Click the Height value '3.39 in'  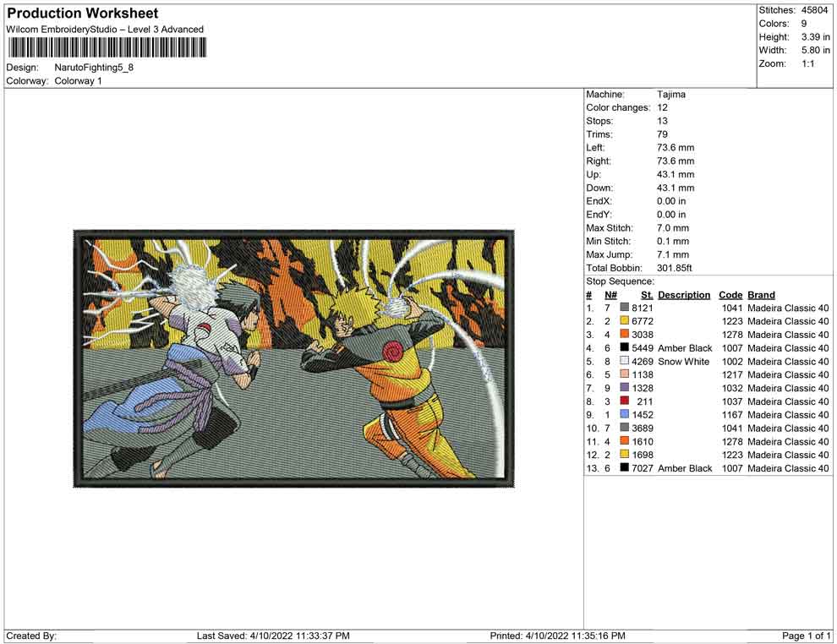(816, 37)
